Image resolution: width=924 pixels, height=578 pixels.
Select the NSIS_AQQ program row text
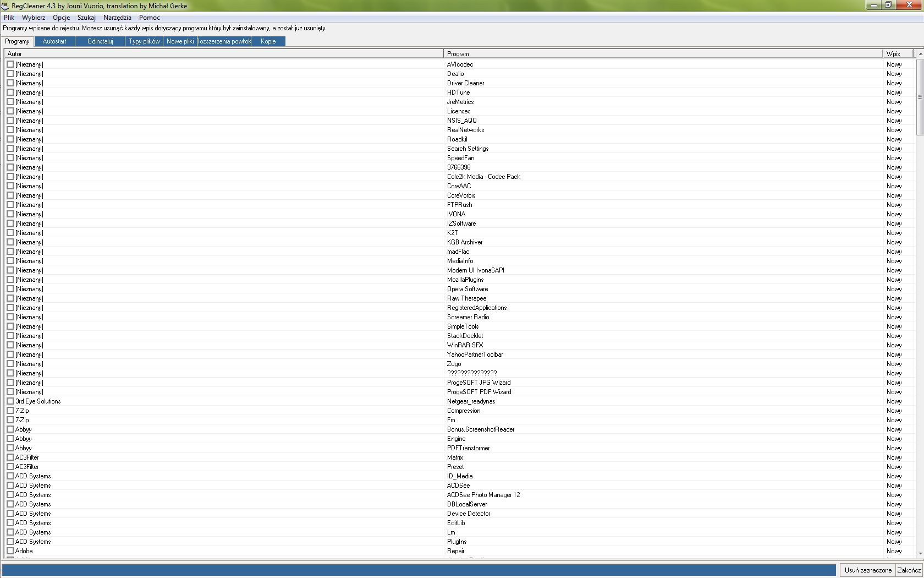pyautogui.click(x=462, y=121)
